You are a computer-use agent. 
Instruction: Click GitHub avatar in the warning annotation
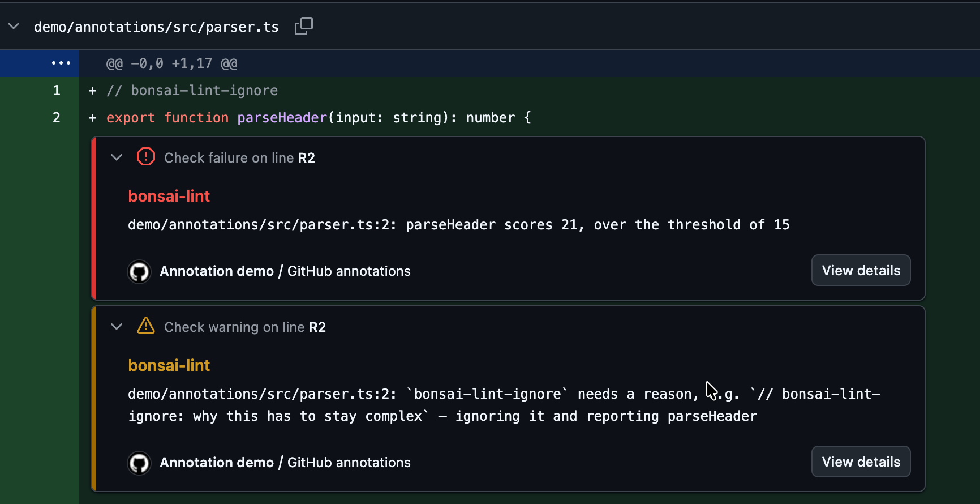coord(139,463)
